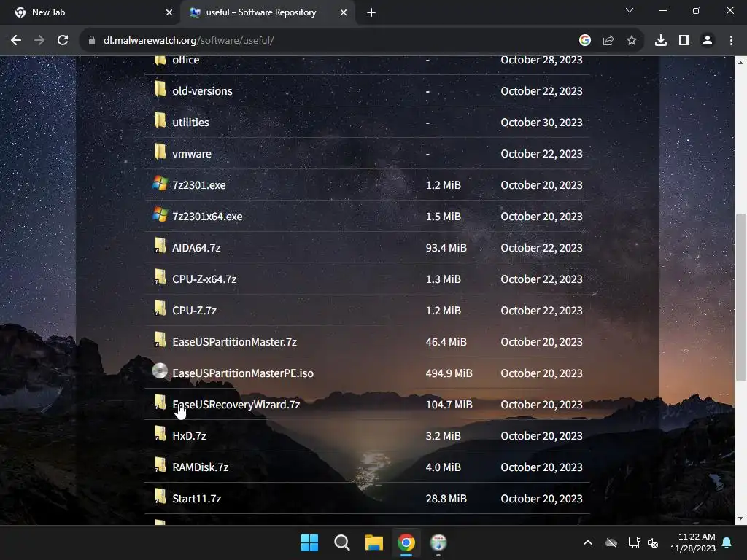Click the October 30, 2023 date
The height and width of the screenshot is (560, 747).
(x=541, y=122)
